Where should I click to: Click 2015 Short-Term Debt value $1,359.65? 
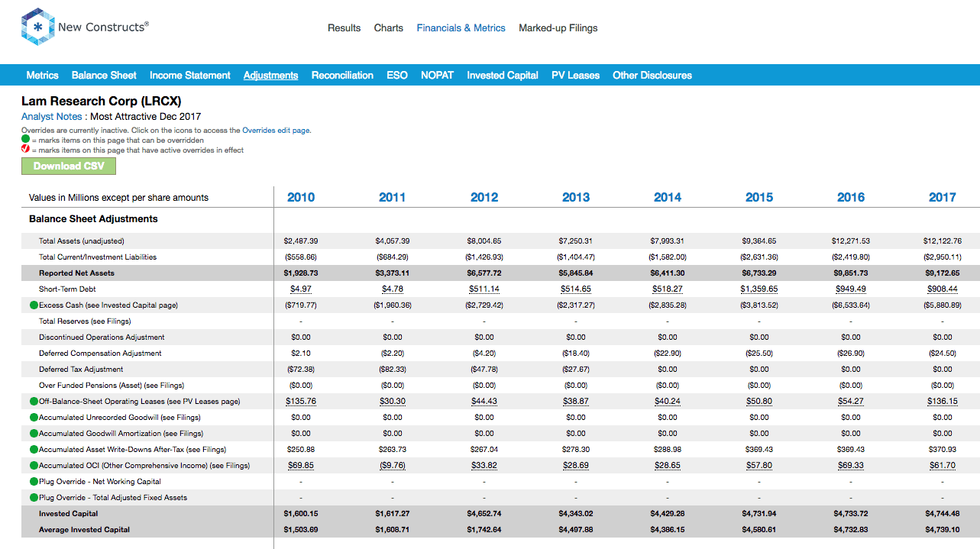759,289
